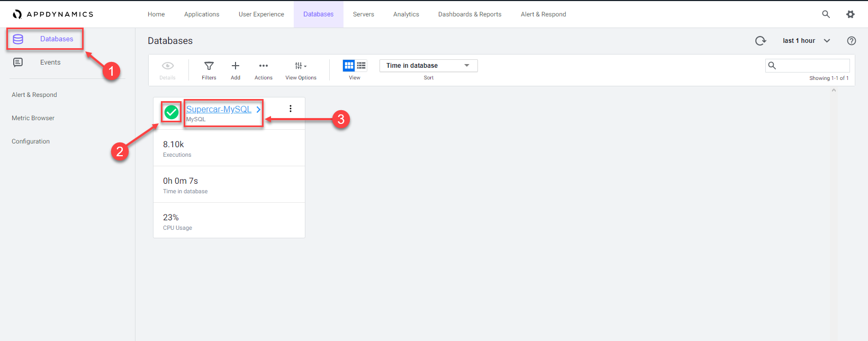Click the 8.10k Executions value
This screenshot has height=341, width=868.
[174, 144]
